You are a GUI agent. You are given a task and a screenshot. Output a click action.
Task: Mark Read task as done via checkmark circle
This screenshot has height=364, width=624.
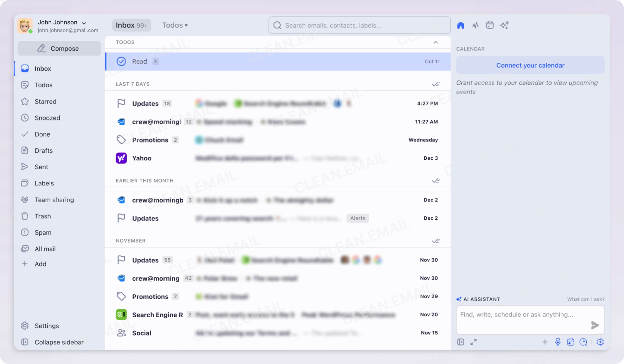[x=121, y=61]
